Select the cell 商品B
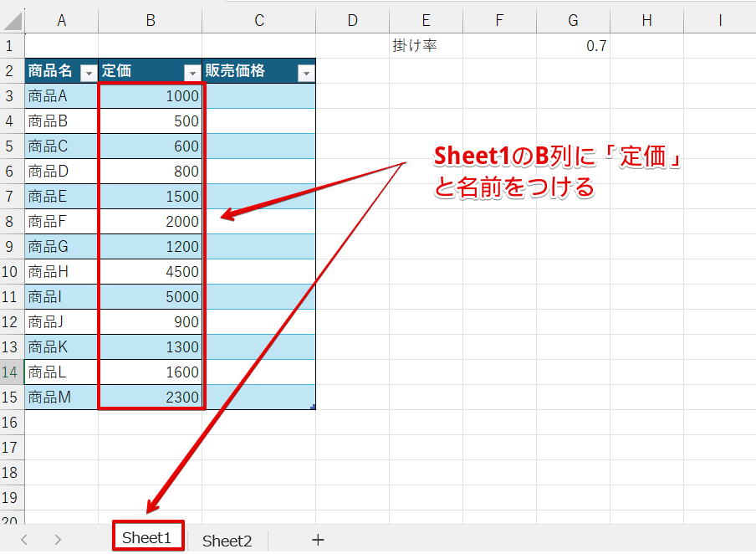 pos(61,121)
